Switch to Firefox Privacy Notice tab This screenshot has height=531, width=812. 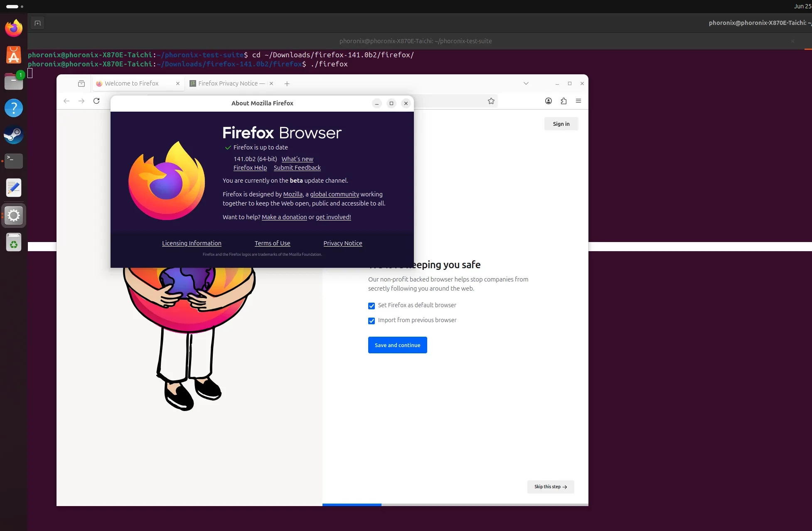(x=228, y=83)
